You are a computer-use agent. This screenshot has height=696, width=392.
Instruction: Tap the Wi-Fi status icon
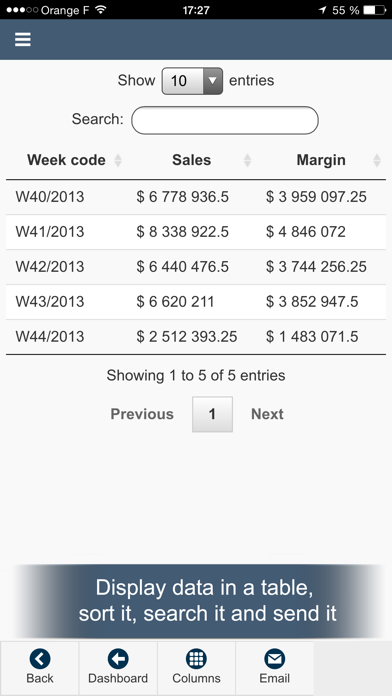[101, 10]
